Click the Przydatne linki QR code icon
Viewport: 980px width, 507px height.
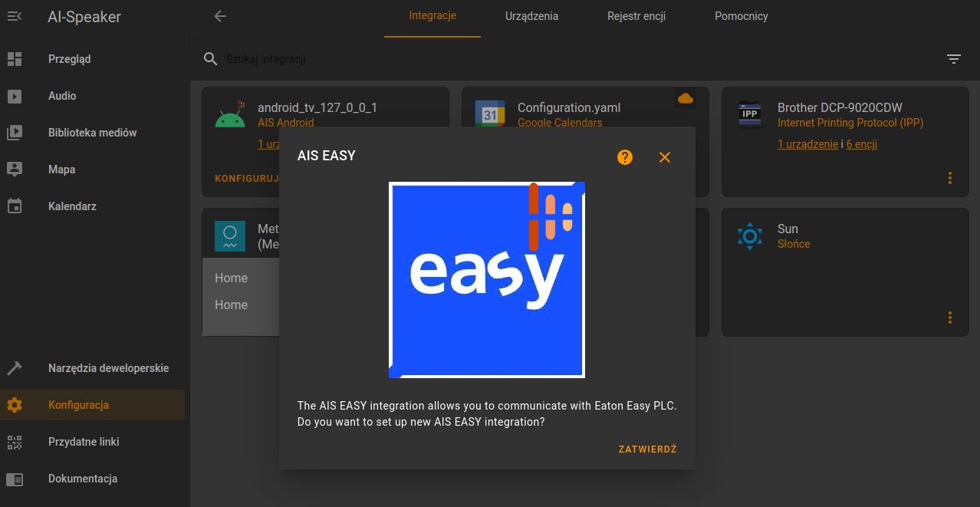[x=15, y=442]
